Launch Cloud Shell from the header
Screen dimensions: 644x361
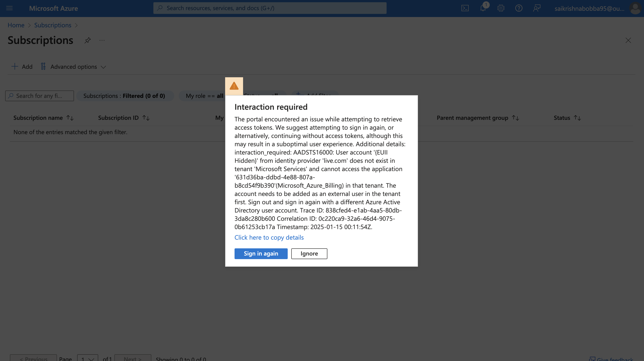pos(465,8)
